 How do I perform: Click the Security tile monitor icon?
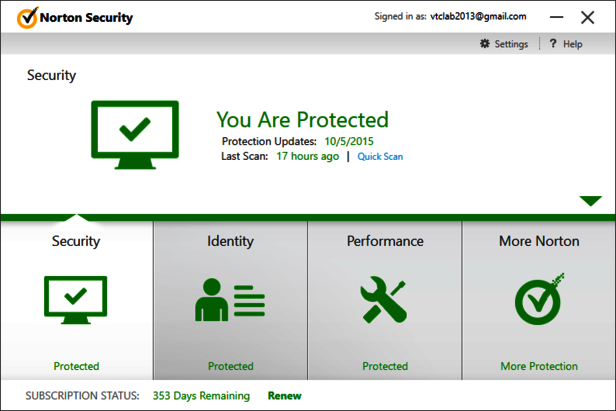76,300
